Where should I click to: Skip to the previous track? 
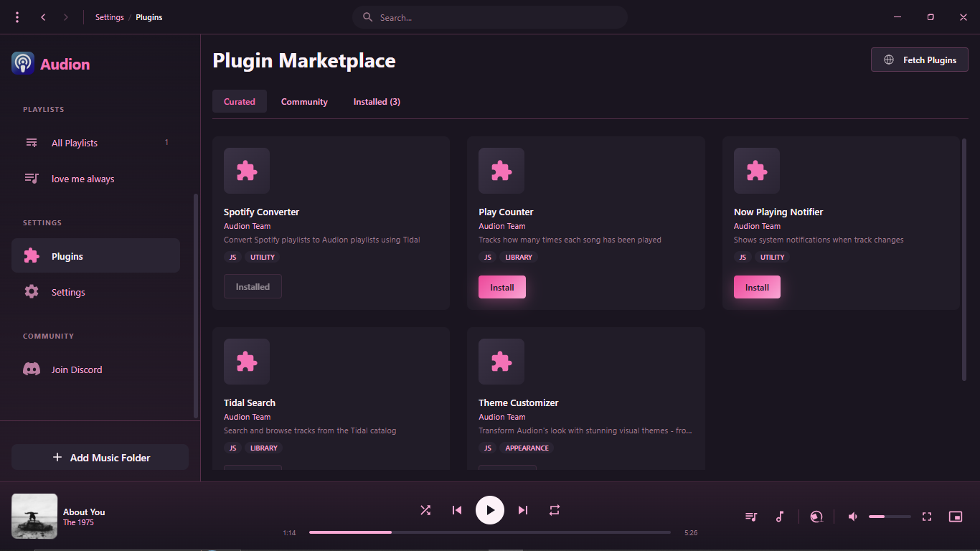457,510
